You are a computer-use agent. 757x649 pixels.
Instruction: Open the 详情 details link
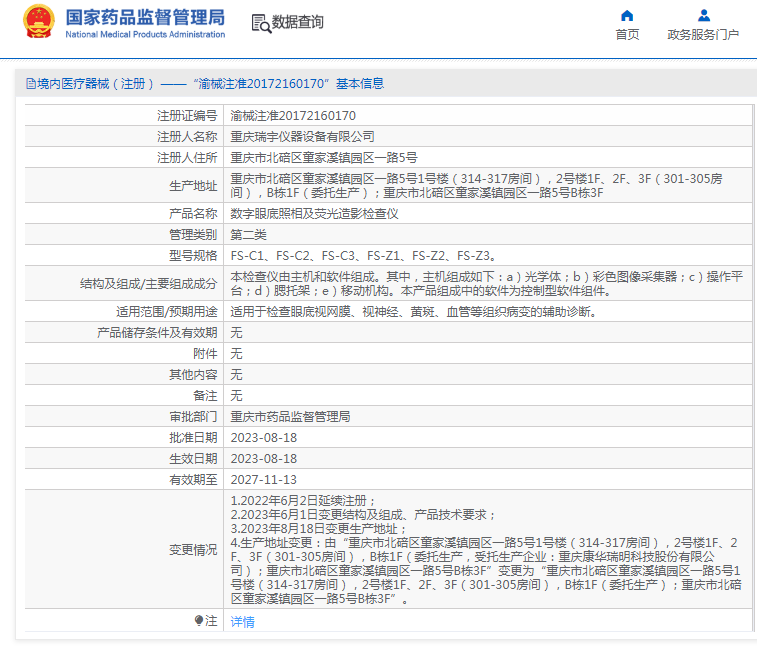pyautogui.click(x=242, y=621)
